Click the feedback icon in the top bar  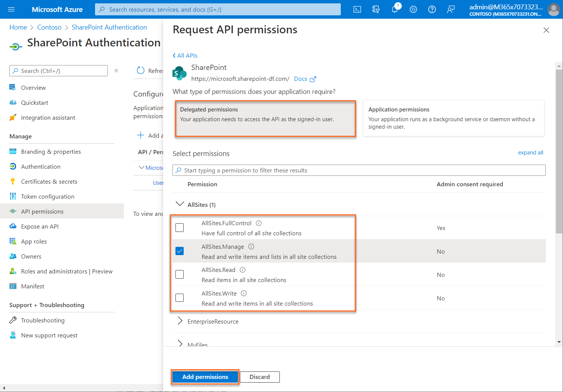pos(450,9)
